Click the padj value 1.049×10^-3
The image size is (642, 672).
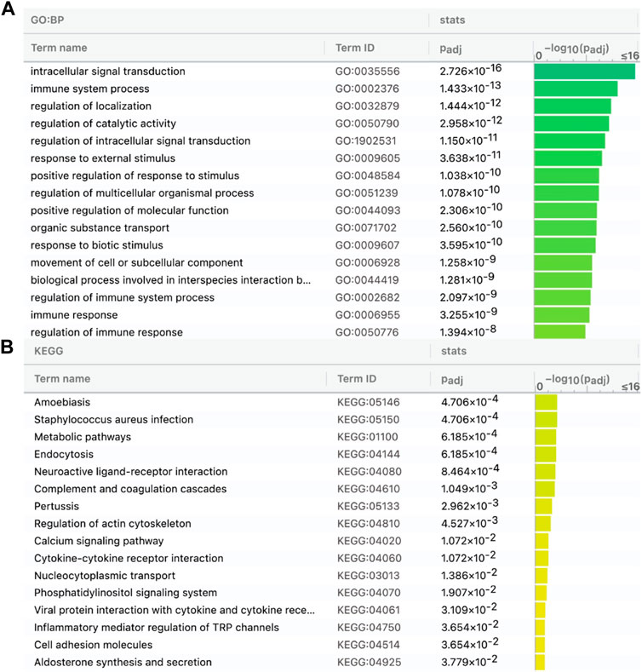click(x=470, y=488)
